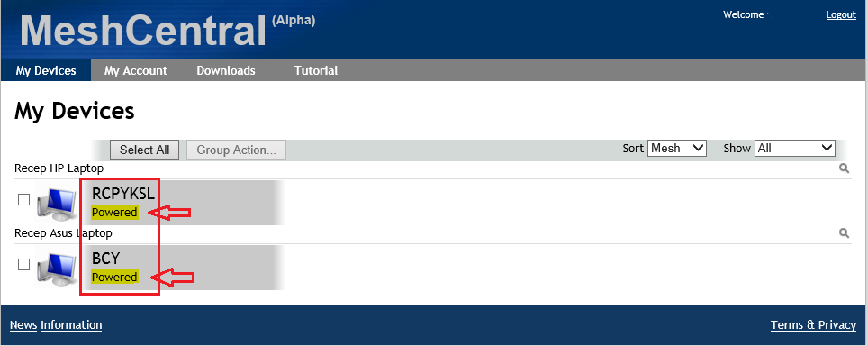Select the RCPYKSL device name
The width and height of the screenshot is (868, 346).
[122, 193]
